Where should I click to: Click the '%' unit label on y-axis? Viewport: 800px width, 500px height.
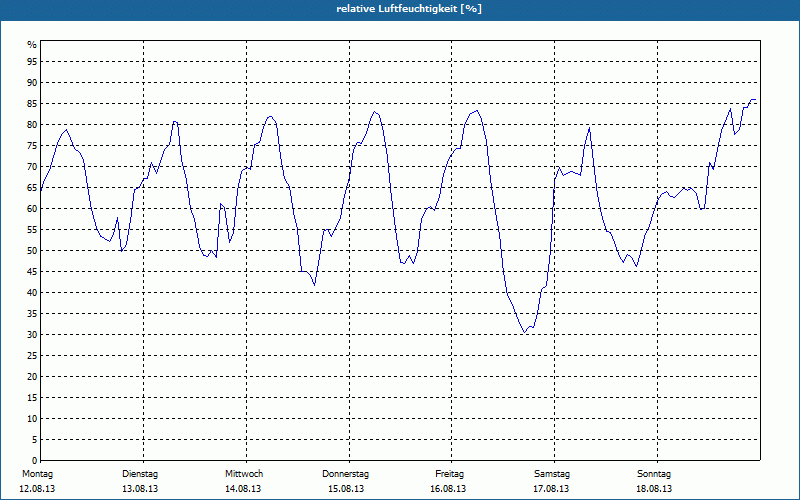[x=32, y=45]
